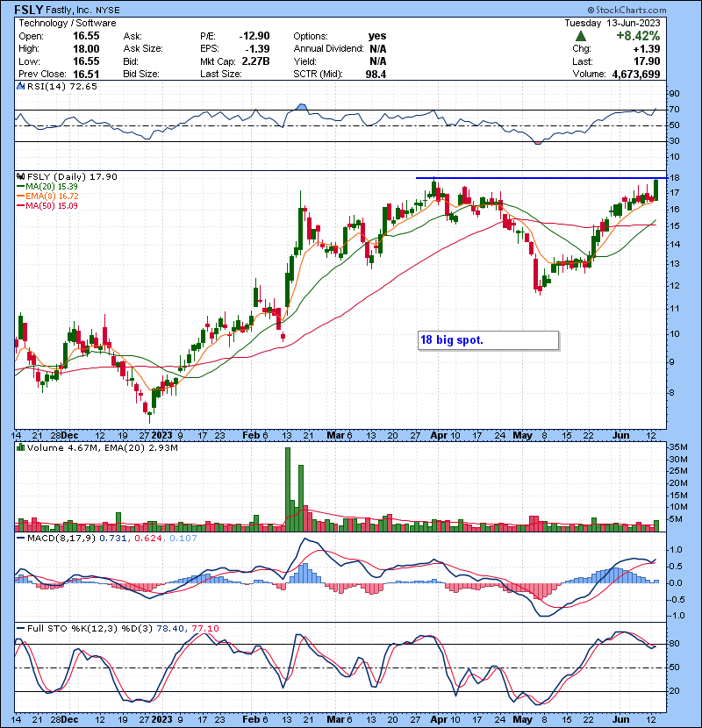This screenshot has height=728, width=702.
Task: Click the date Tuesday 13-Jun-2023
Action: click(612, 23)
